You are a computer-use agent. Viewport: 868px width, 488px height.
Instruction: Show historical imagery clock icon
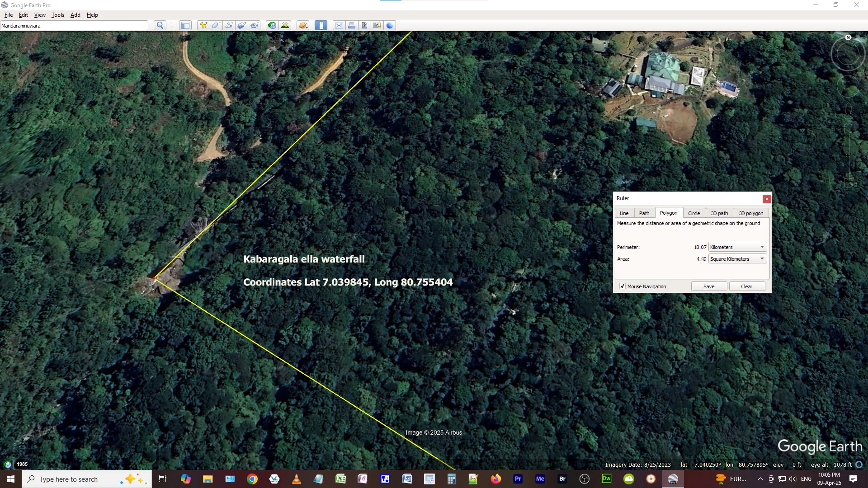272,25
